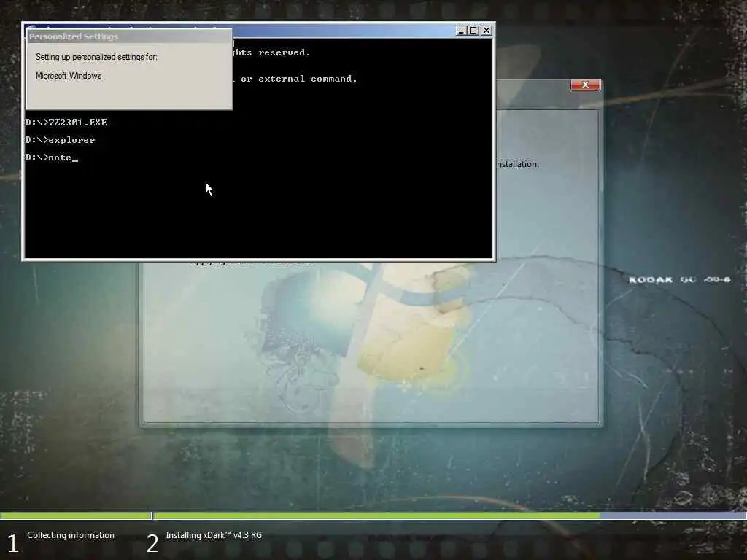Minimize the command prompt window

(x=461, y=31)
